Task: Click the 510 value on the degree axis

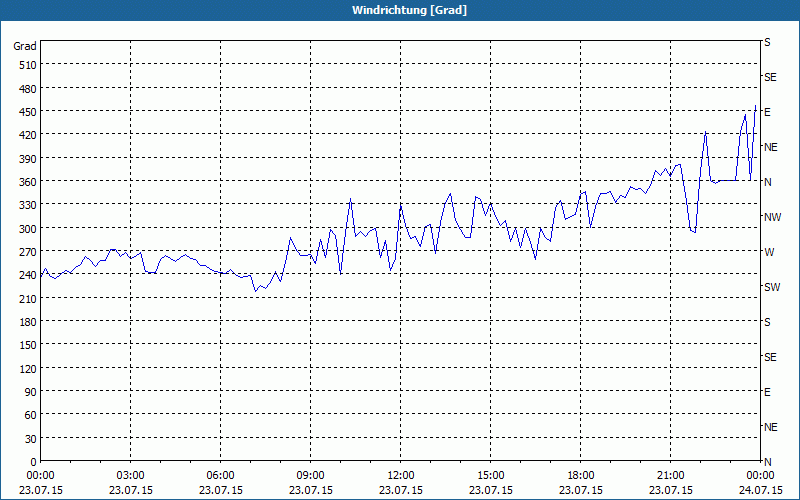Action: (29, 65)
